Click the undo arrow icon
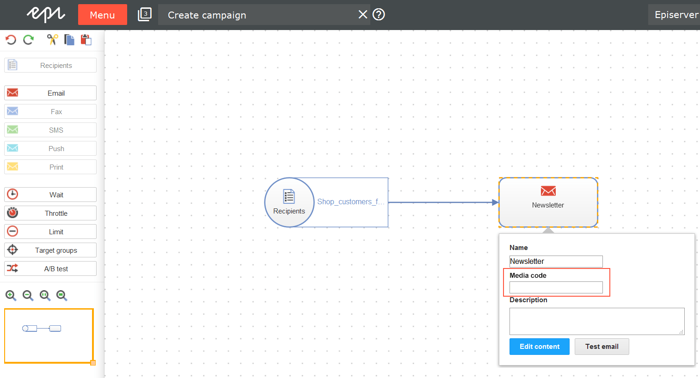This screenshot has width=700, height=378. click(11, 40)
